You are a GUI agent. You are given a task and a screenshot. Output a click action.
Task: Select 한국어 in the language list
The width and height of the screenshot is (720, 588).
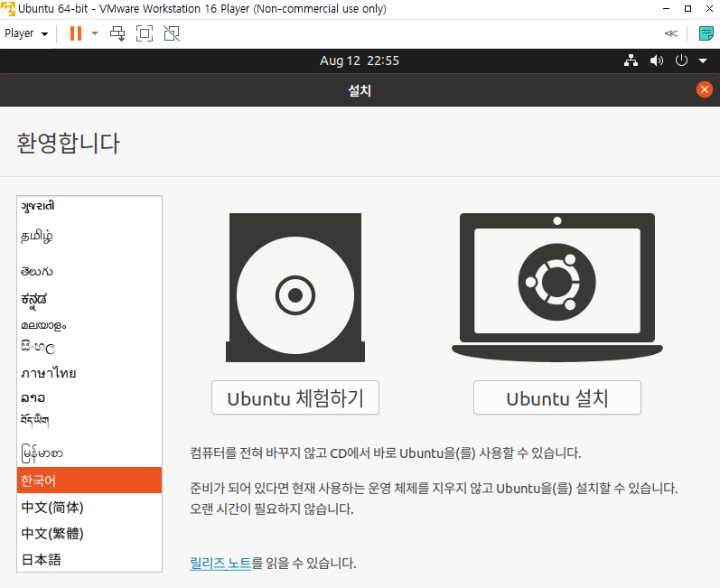(89, 481)
